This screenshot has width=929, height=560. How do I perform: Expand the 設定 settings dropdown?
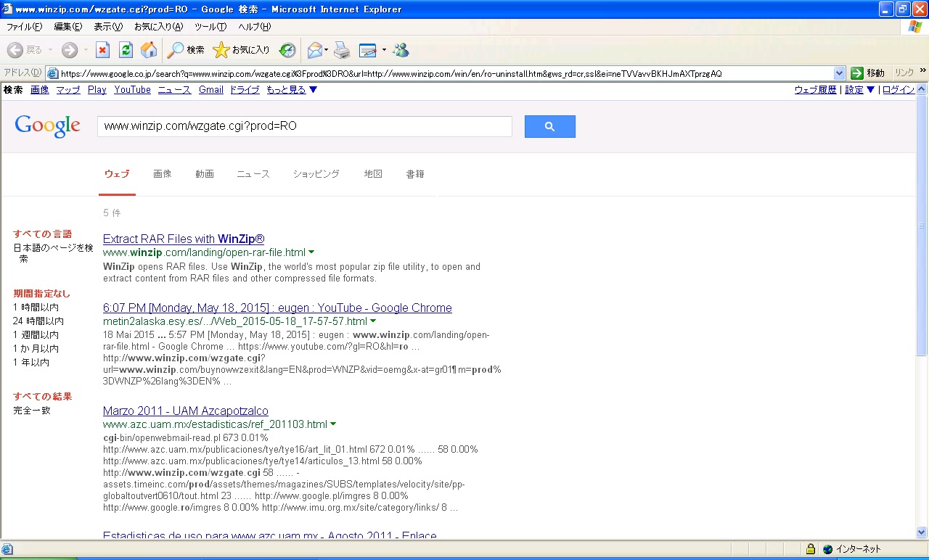[x=860, y=90]
